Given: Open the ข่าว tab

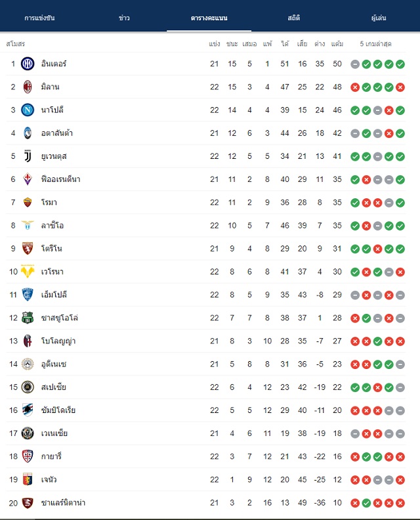Looking at the screenshot, I should pyautogui.click(x=124, y=18).
